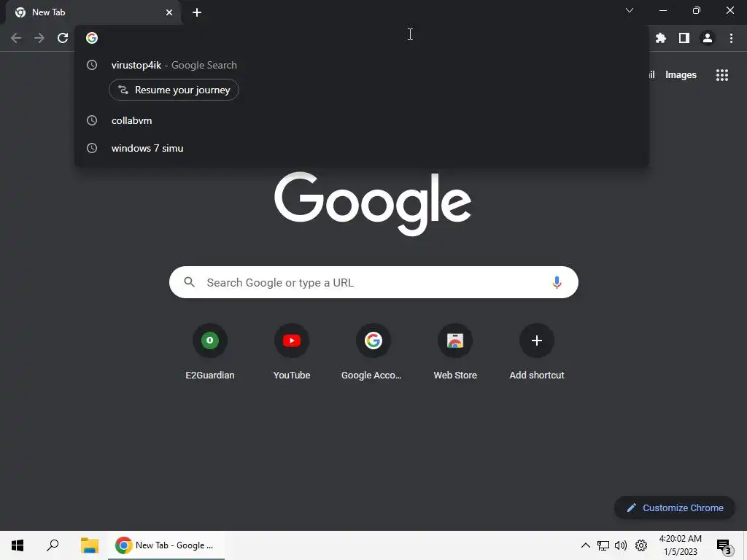Click the magnifier icon in search box

point(189,282)
